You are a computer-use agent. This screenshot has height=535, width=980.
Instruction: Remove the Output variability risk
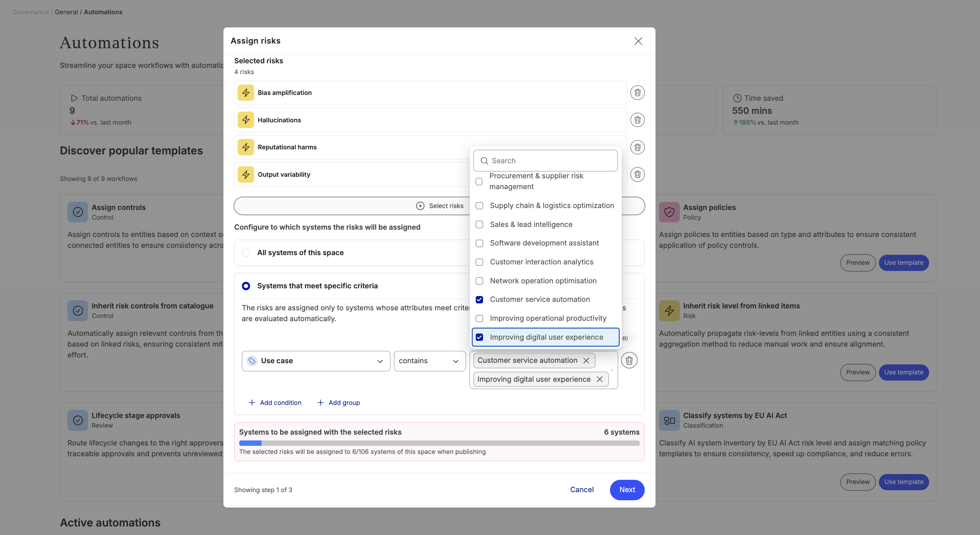coord(637,174)
